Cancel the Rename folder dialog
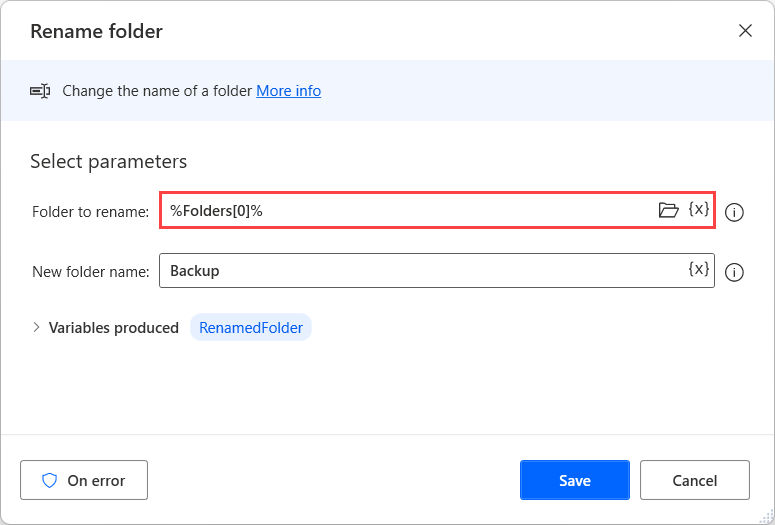Screen dimensions: 775x525 tap(694, 480)
